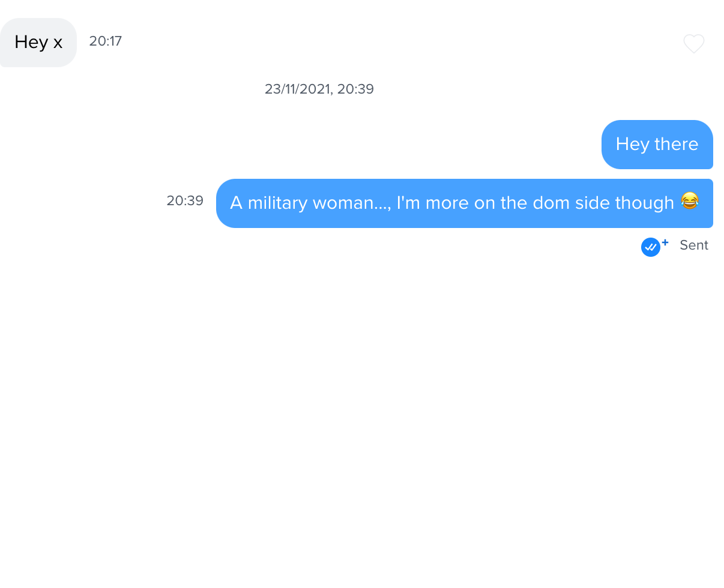Click "I'm" in the long sent message

pos(408,203)
